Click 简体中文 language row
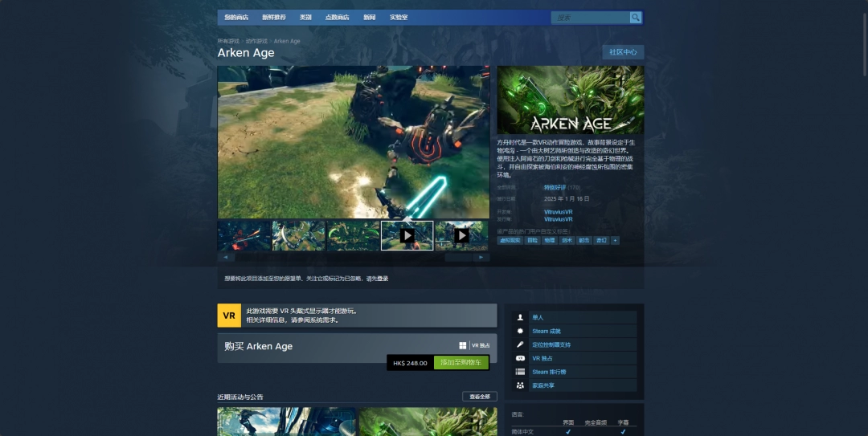 point(574,431)
